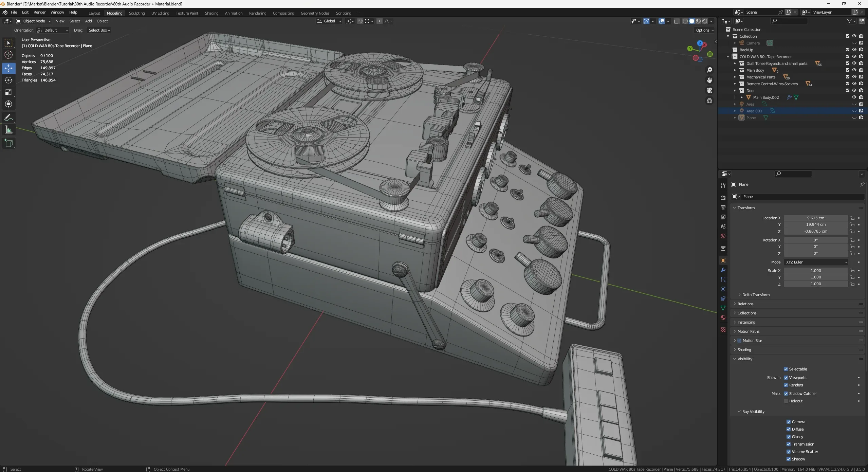This screenshot has width=868, height=472.
Task: Open the Object Mode dropdown
Action: tap(34, 21)
